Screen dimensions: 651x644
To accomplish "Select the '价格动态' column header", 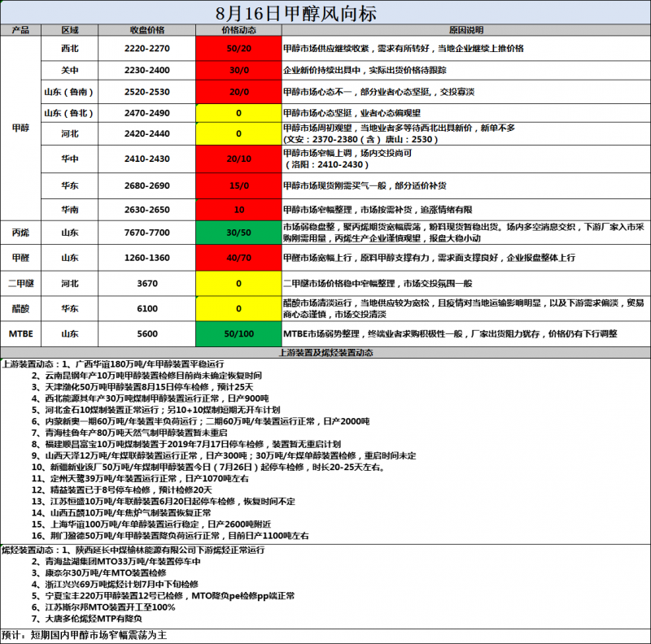I will click(x=238, y=30).
